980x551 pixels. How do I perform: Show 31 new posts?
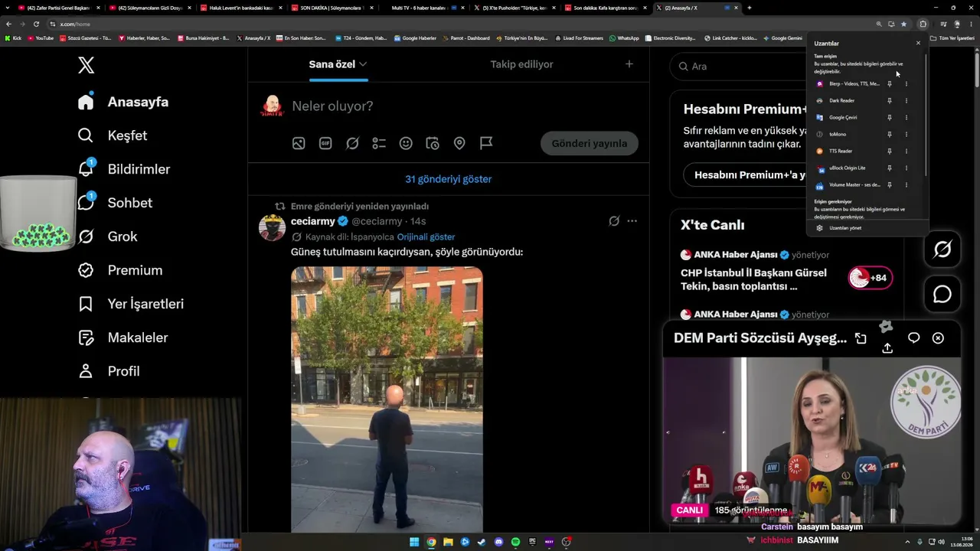pos(449,179)
